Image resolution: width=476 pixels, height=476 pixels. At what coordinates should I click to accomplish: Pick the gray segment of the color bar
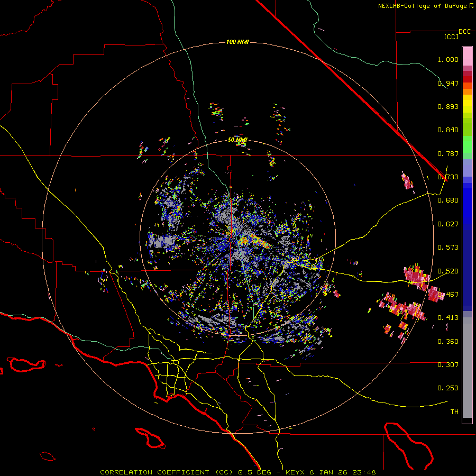467,368
